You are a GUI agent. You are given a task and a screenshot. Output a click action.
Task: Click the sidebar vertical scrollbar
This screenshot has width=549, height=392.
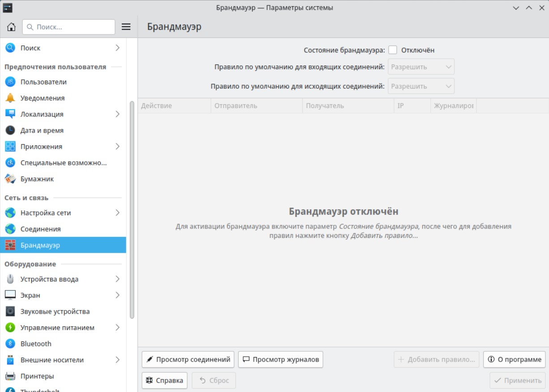pyautogui.click(x=132, y=210)
